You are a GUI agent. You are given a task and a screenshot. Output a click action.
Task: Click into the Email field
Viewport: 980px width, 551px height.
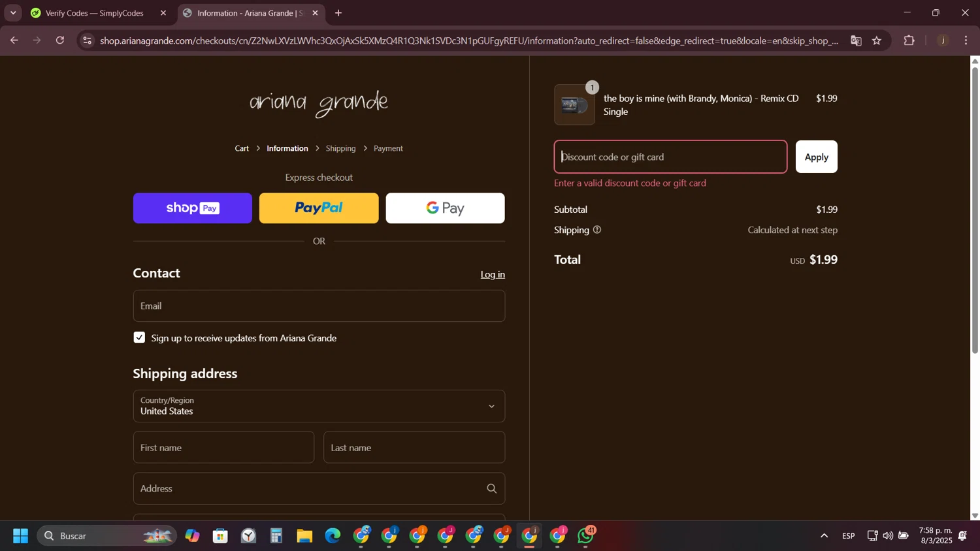319,306
